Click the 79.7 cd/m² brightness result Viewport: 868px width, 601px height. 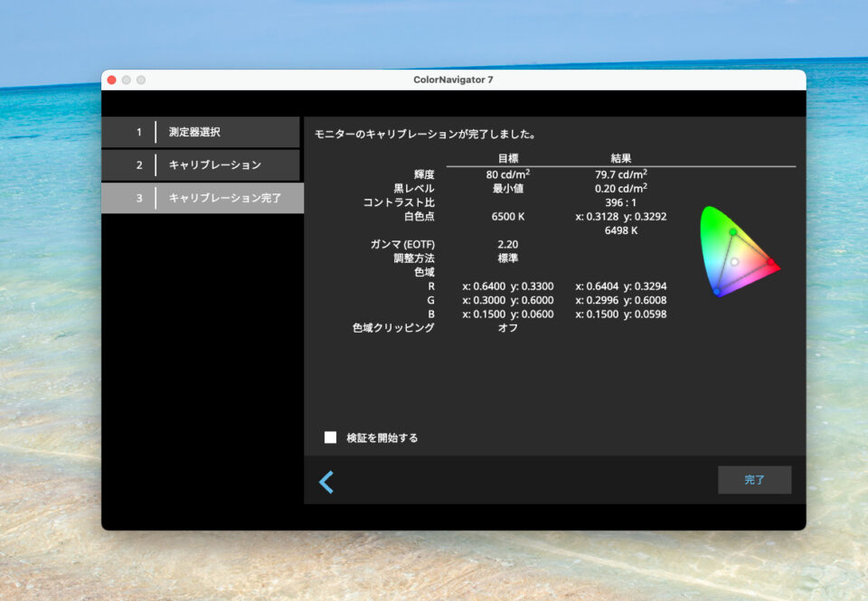tap(620, 174)
